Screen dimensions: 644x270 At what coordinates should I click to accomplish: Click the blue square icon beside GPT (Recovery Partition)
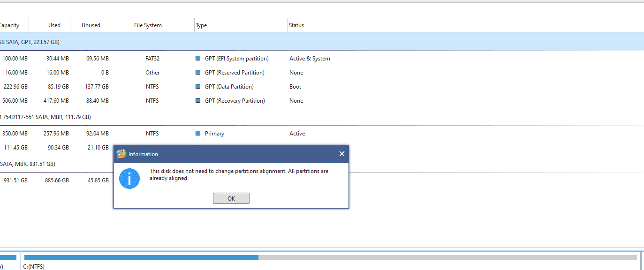(198, 101)
